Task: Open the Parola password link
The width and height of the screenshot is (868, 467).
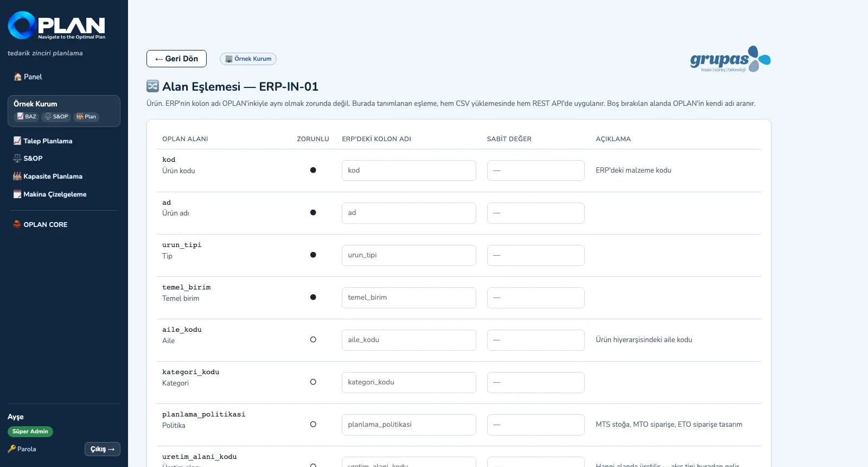Action: 22,449
